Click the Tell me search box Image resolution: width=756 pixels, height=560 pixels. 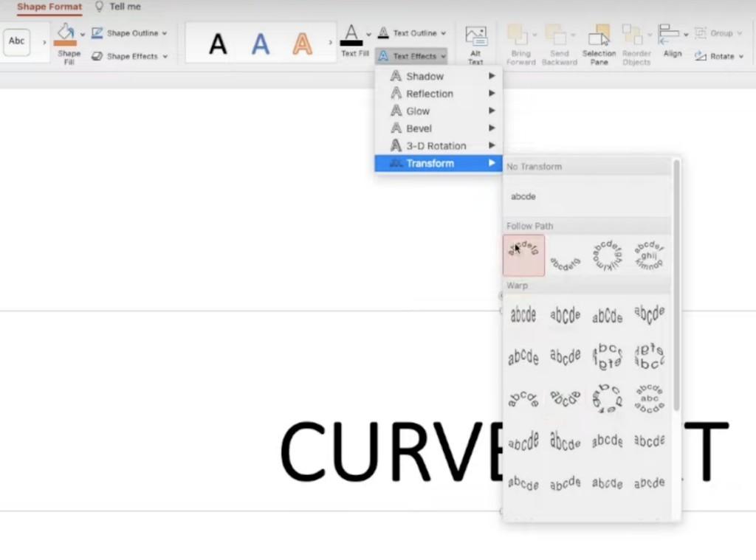[x=124, y=7]
